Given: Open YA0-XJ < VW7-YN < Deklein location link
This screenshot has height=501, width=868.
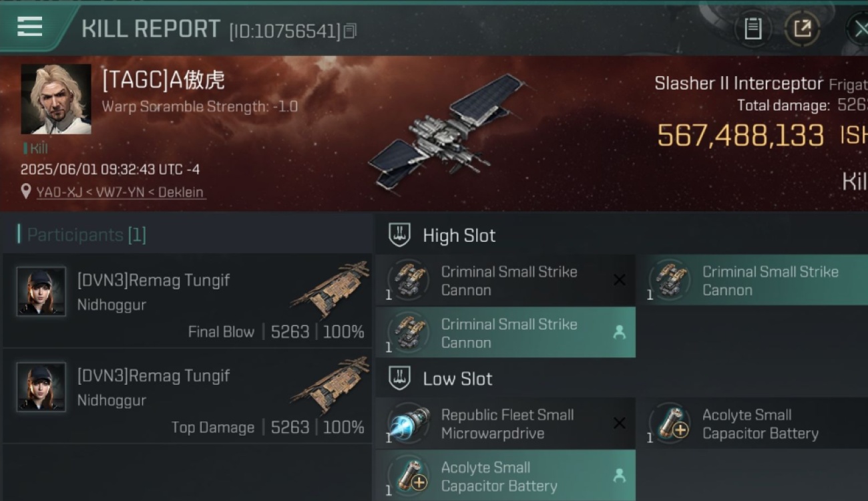Looking at the screenshot, I should (120, 192).
